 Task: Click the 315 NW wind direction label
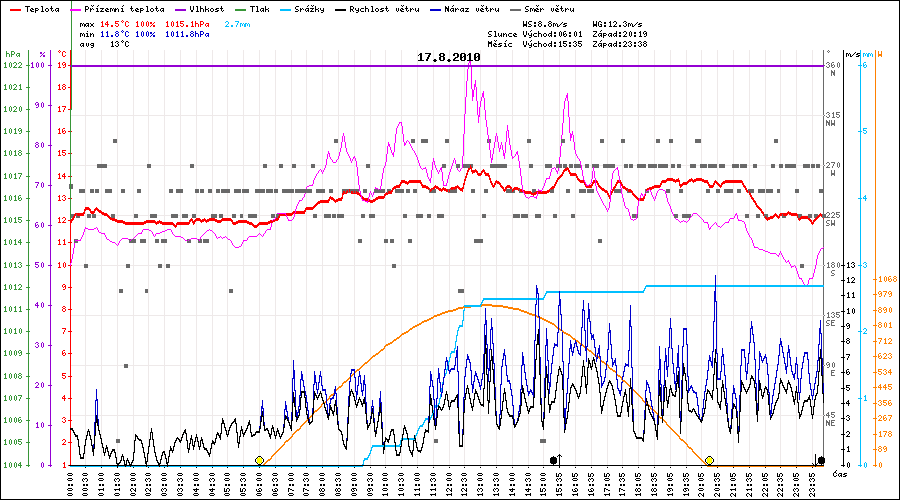click(833, 119)
